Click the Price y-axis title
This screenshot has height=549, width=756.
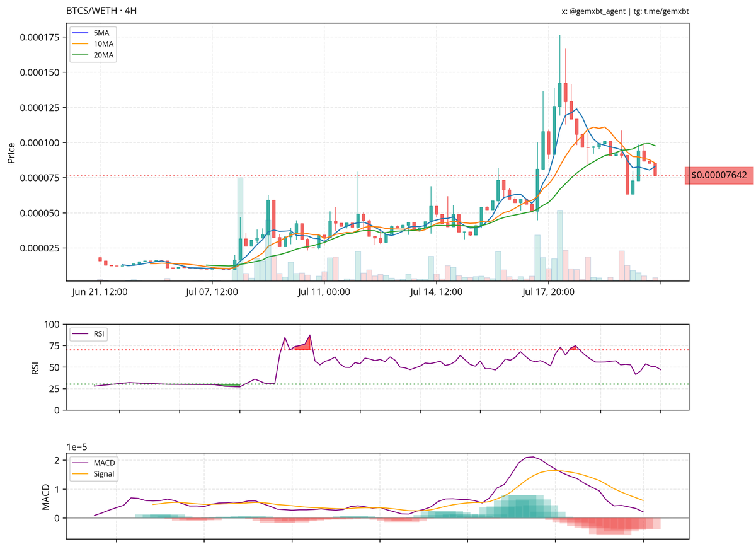tap(11, 152)
